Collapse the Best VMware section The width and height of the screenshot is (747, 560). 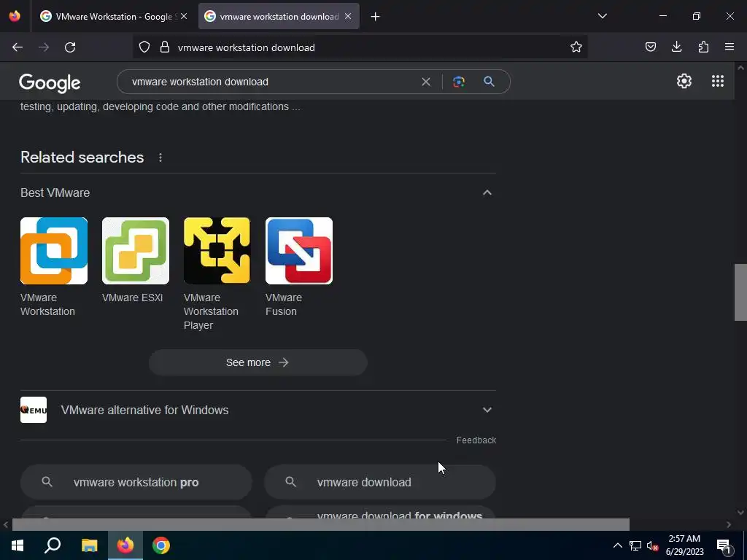coord(487,192)
